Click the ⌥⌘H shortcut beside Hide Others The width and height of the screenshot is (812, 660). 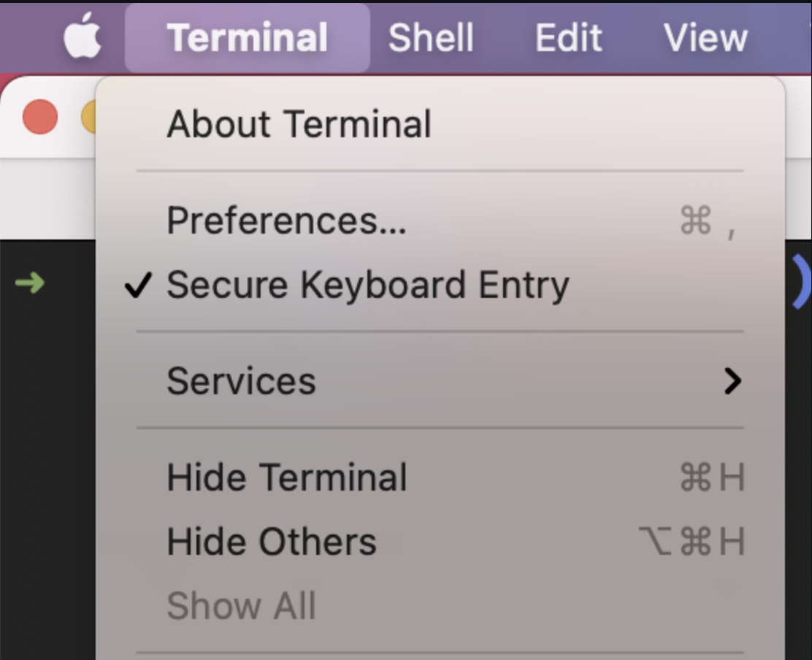click(692, 542)
